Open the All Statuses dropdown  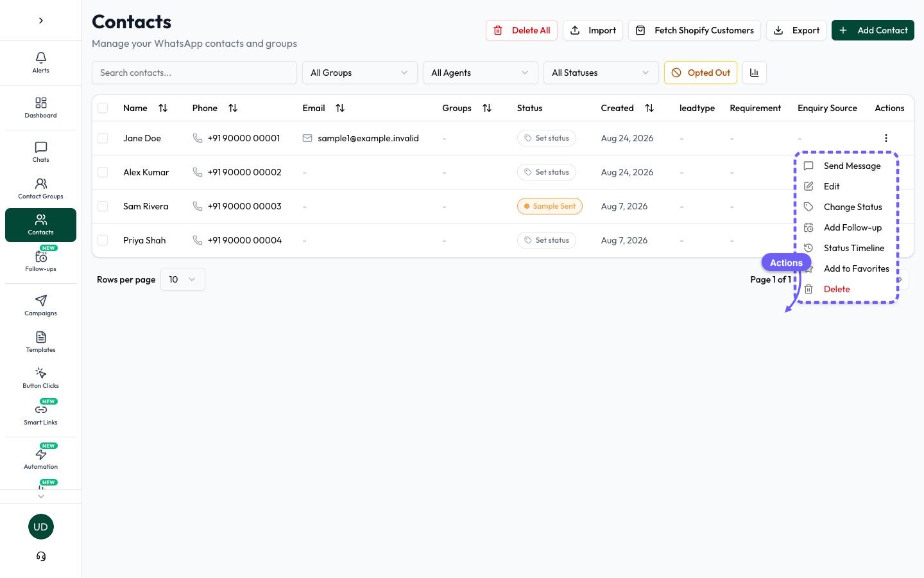pyautogui.click(x=601, y=73)
